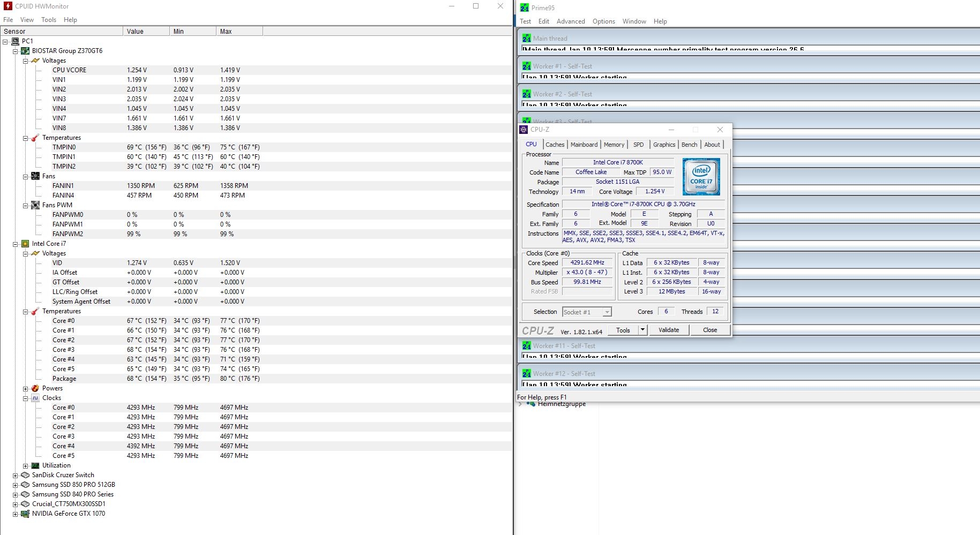Click the Prime95 Main thread window icon
Image resolution: width=980 pixels, height=535 pixels.
tap(527, 39)
